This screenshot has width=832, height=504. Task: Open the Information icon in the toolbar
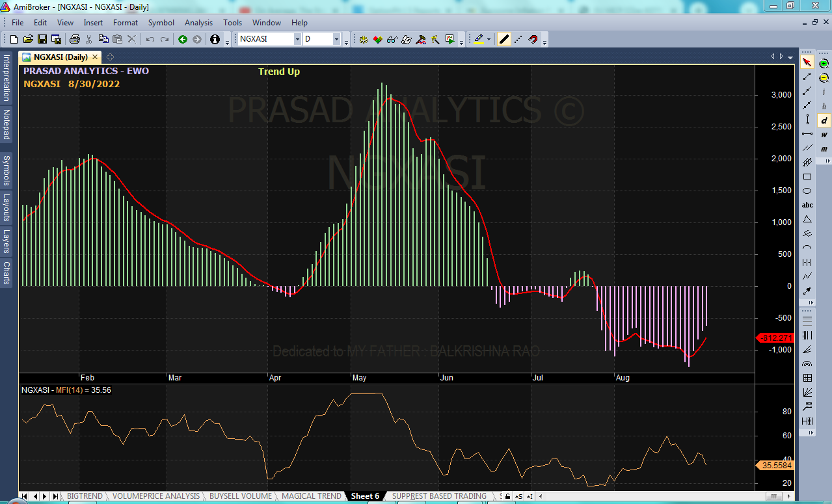point(215,39)
